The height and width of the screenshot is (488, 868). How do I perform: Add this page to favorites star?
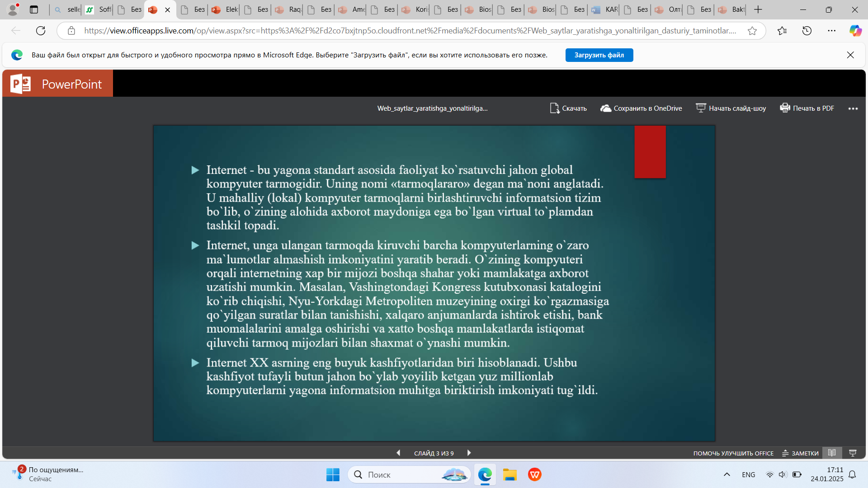point(752,31)
